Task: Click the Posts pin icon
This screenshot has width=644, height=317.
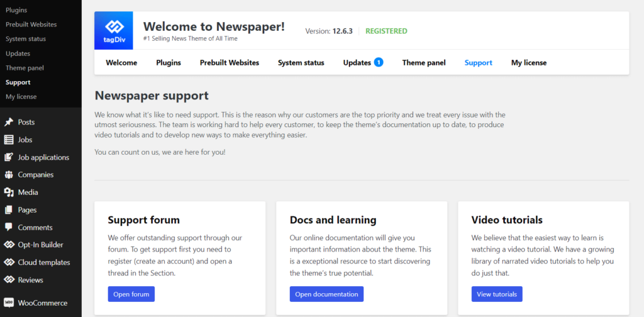Action: [x=9, y=123]
